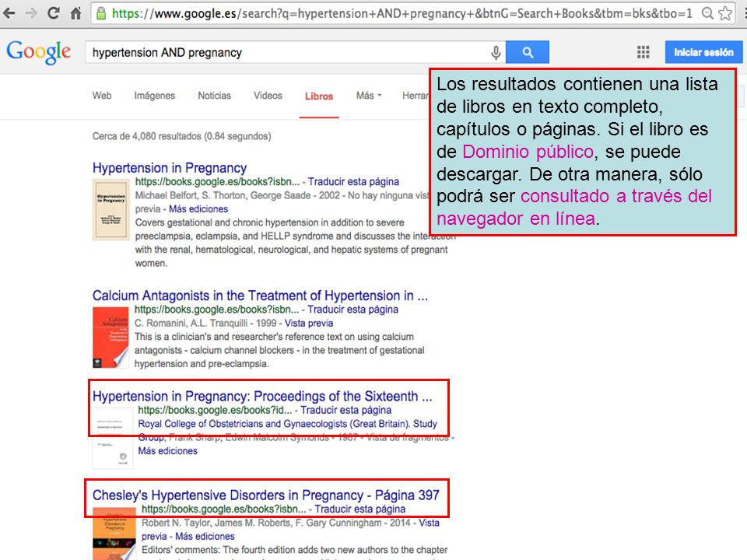Click the Google logo
This screenshot has width=747, height=560.
pyautogui.click(x=39, y=51)
